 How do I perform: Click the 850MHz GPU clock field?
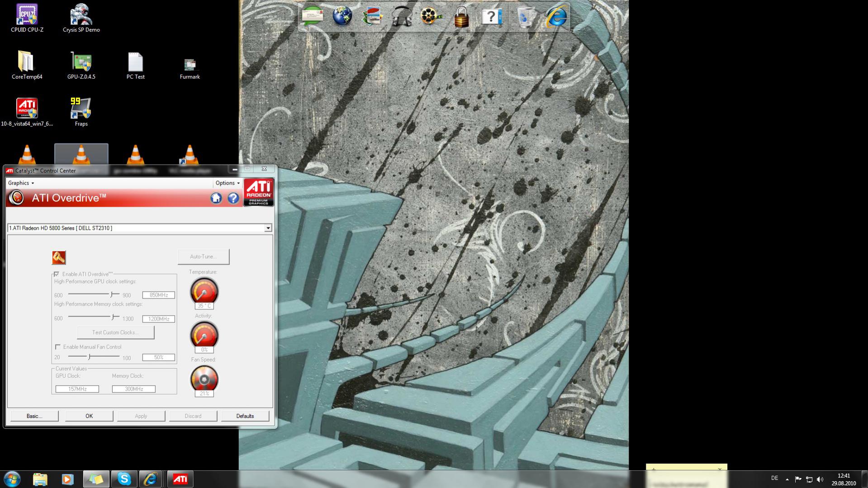(159, 295)
